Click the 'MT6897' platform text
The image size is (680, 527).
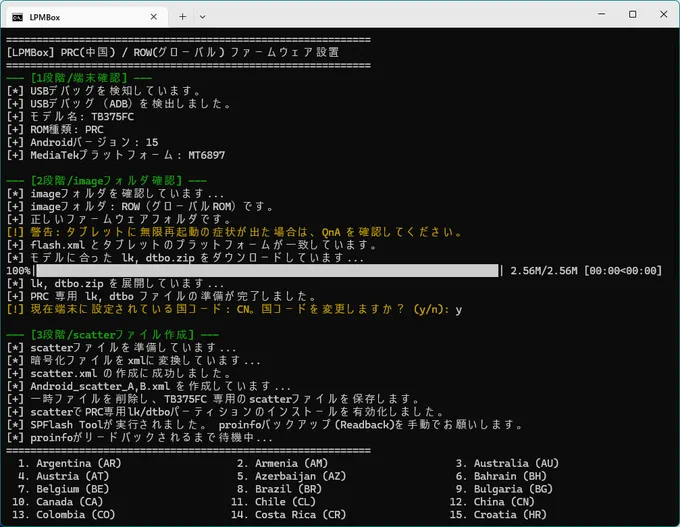206,155
